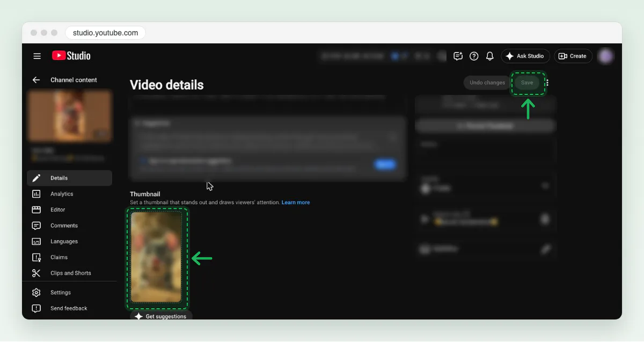Open the account avatar menu
644x342 pixels.
(x=606, y=56)
